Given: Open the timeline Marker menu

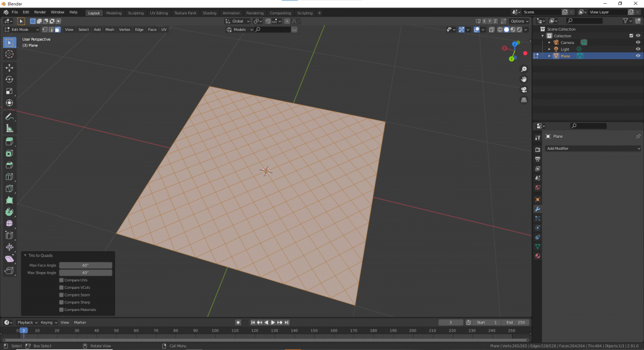Looking at the screenshot, I should point(80,322).
